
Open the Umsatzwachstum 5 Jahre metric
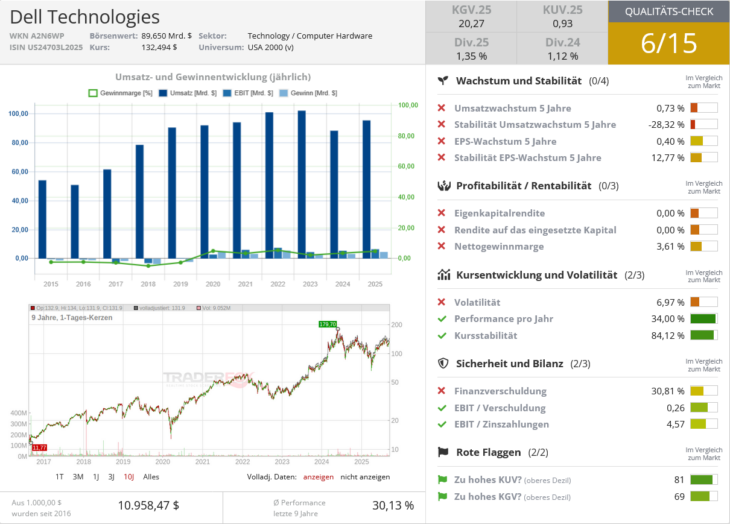pos(513,108)
